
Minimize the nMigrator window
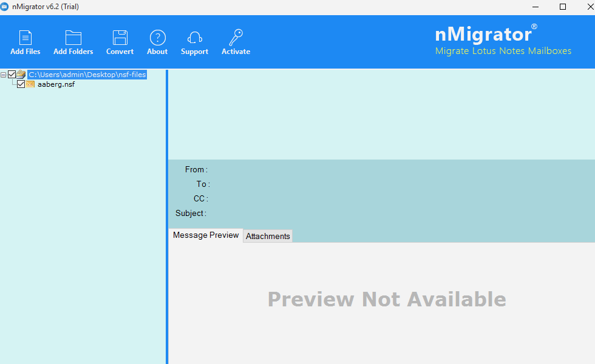click(534, 7)
